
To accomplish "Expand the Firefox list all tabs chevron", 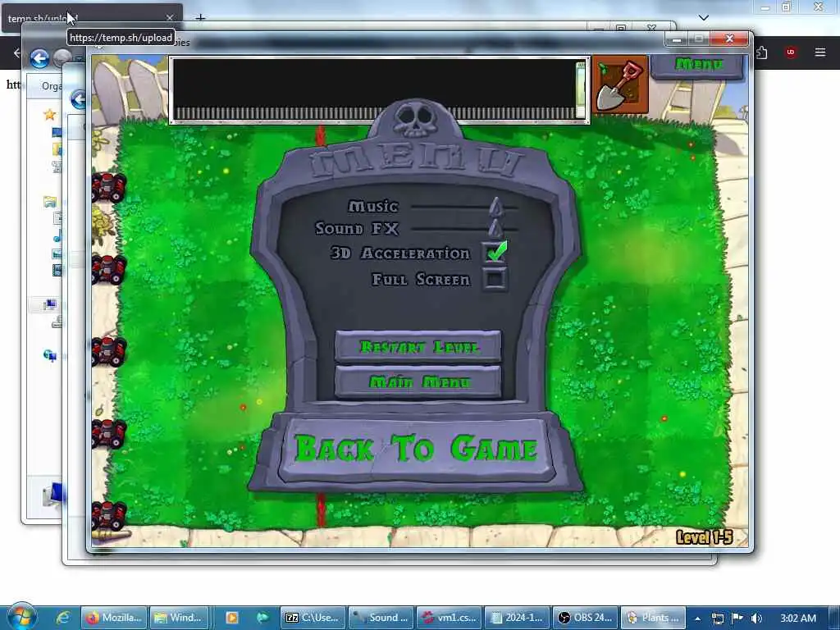I will tap(703, 18).
